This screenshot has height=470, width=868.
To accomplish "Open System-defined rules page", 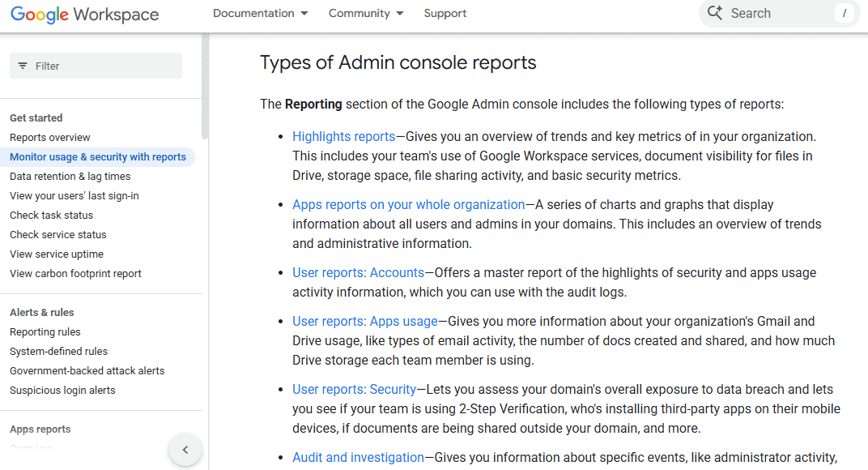I will [58, 352].
